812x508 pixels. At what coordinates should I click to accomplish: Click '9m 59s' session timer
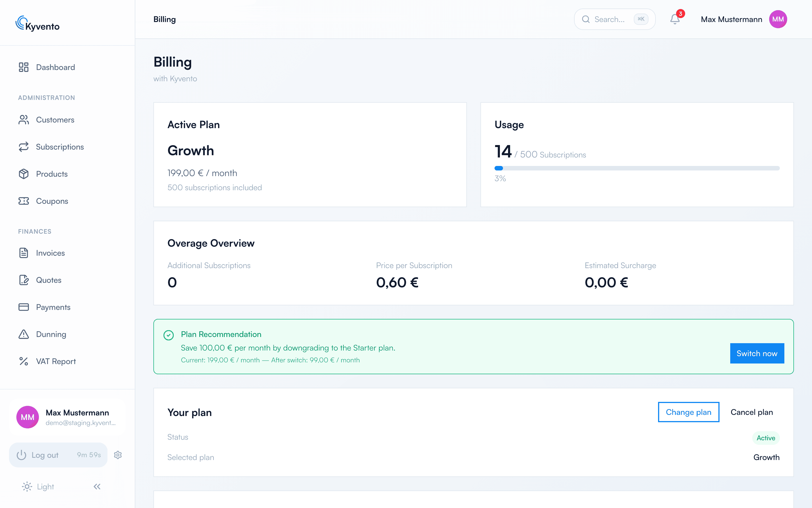pyautogui.click(x=89, y=455)
